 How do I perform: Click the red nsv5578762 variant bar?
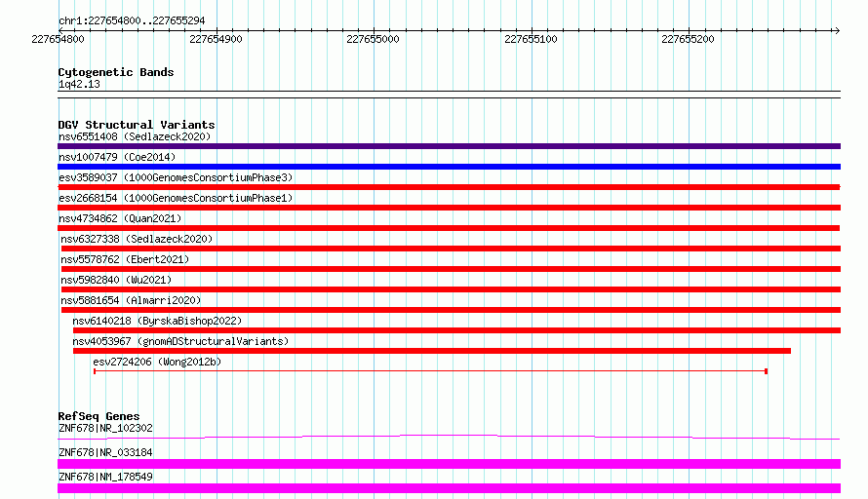[451, 269]
